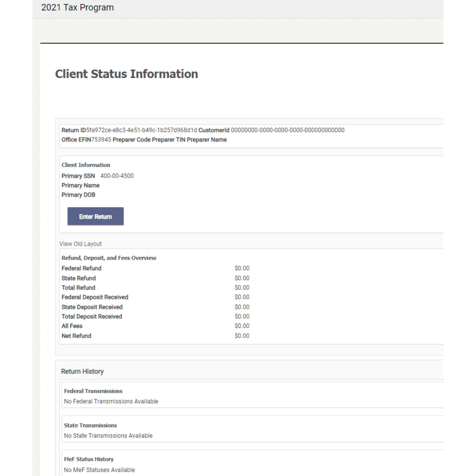
Task: Click the CustomerId value of zeros
Action: point(287,130)
